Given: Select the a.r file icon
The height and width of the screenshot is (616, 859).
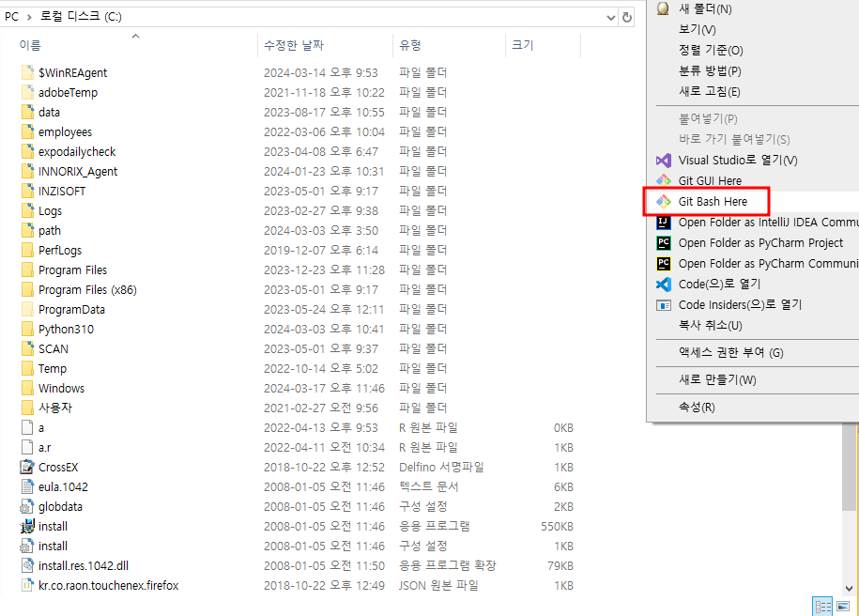Looking at the screenshot, I should coord(27,447).
